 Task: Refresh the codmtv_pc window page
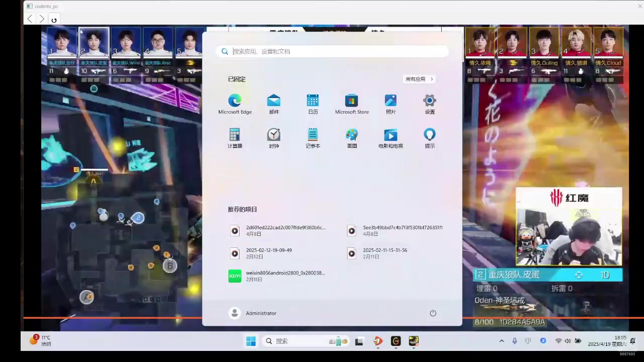pyautogui.click(x=54, y=20)
